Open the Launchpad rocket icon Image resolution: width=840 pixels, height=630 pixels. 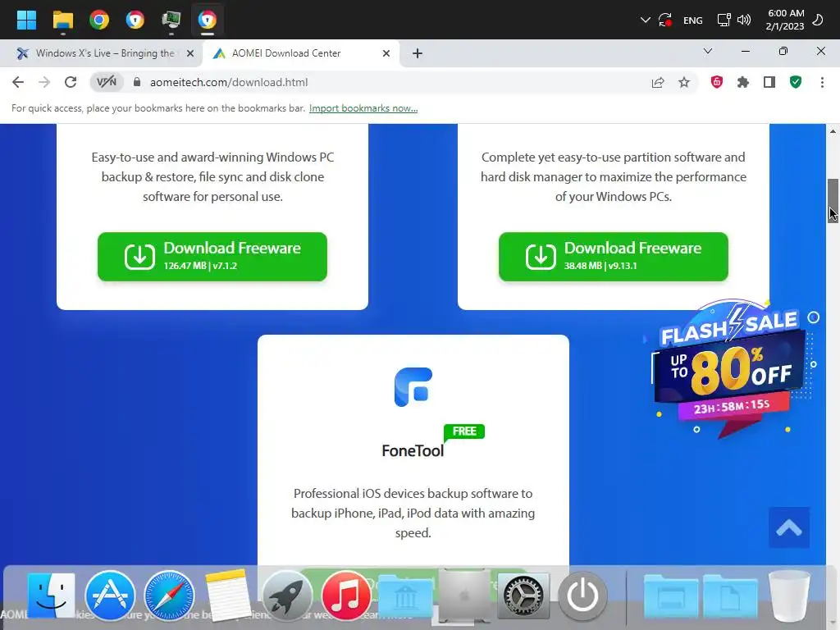tap(286, 596)
